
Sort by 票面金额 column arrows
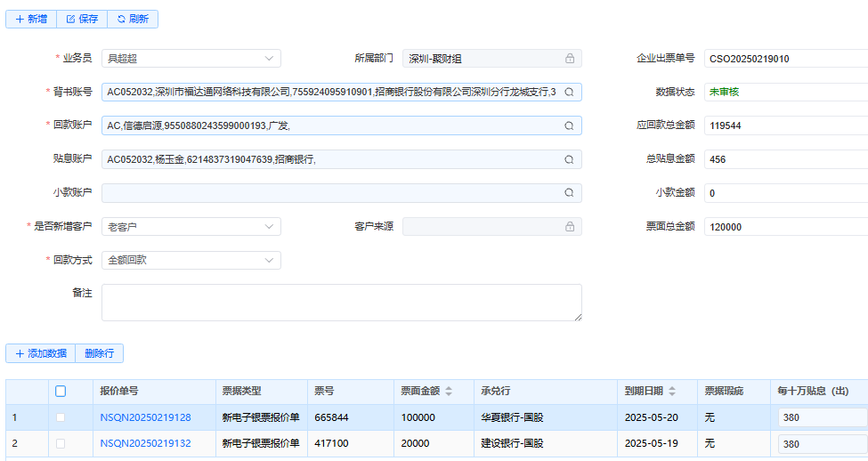click(x=449, y=392)
